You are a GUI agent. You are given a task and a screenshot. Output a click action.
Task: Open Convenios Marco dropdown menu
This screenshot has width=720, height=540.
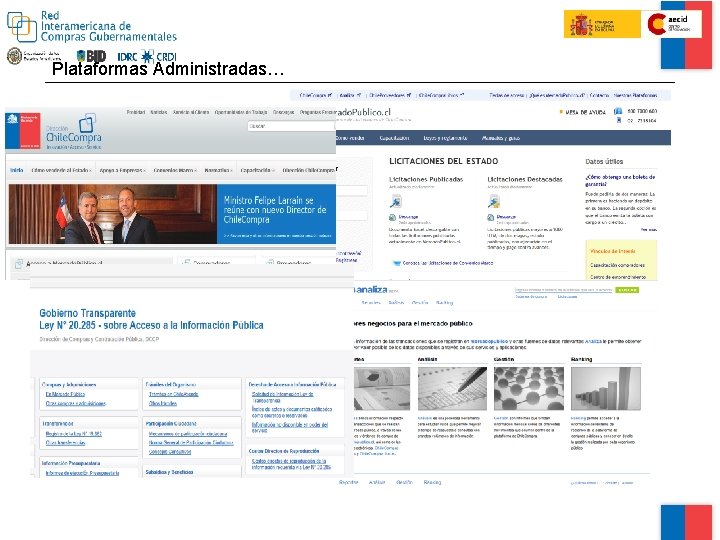(x=175, y=170)
